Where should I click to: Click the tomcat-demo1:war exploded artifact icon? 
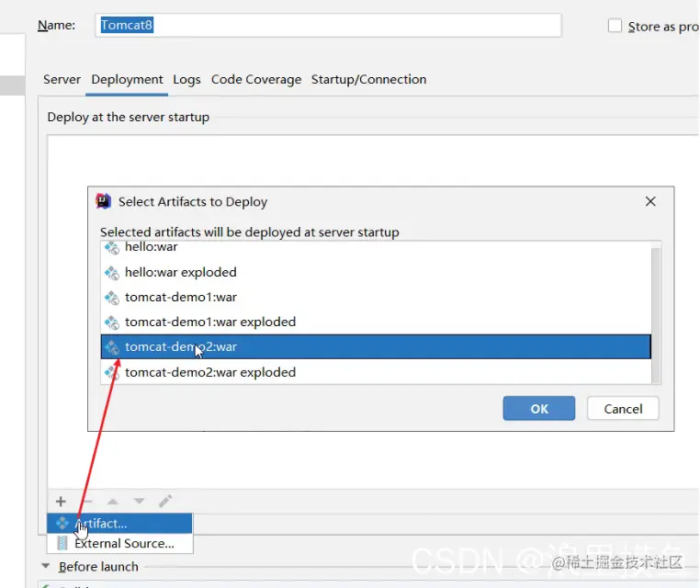pyautogui.click(x=111, y=322)
